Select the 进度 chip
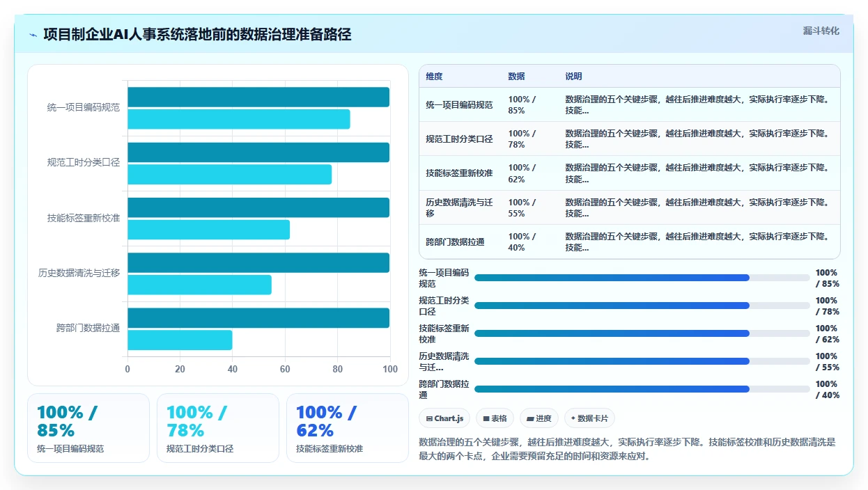This screenshot has height=490, width=868. (x=538, y=418)
